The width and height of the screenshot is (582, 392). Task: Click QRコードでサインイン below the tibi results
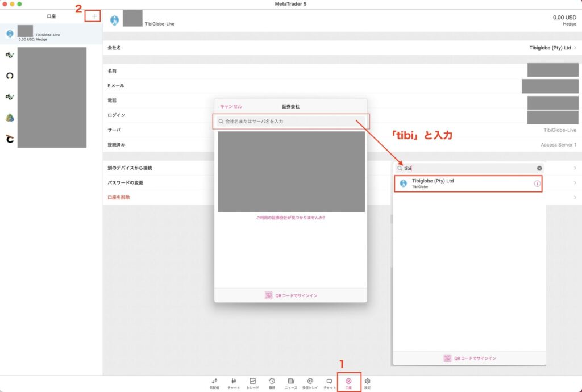click(470, 358)
